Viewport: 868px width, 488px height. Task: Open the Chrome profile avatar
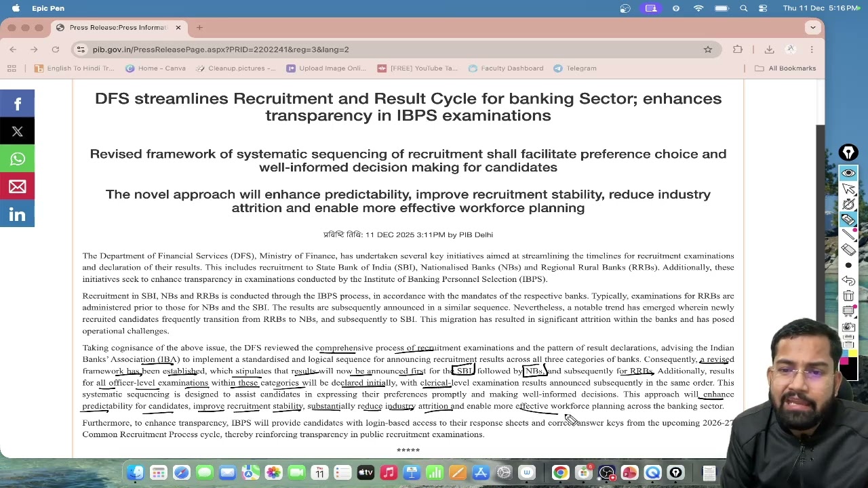click(791, 49)
